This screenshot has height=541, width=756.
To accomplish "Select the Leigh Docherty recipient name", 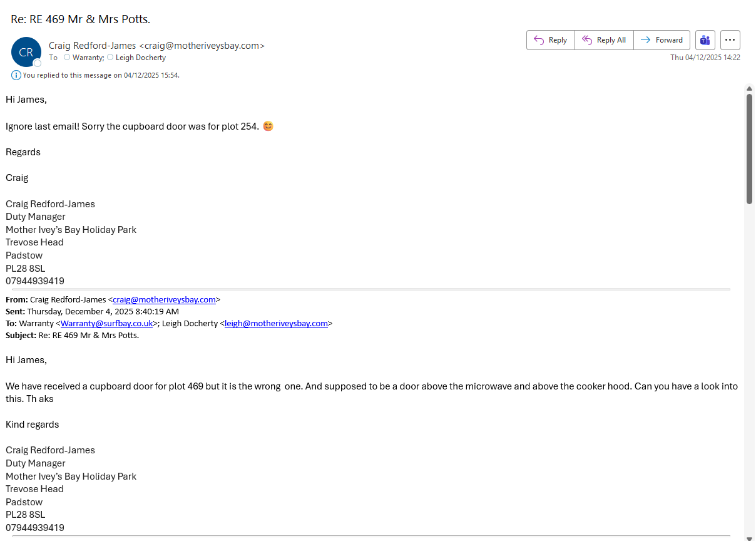I will click(141, 58).
